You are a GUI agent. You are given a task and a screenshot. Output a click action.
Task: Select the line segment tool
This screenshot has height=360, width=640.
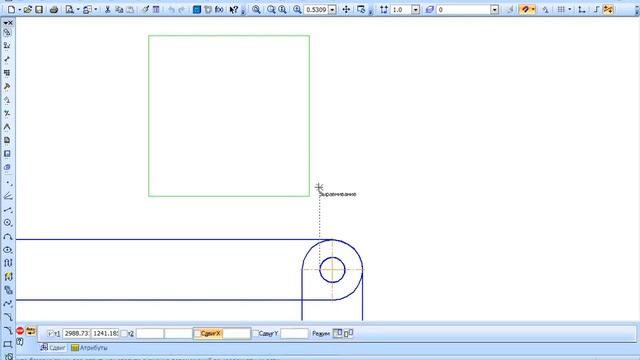[7, 209]
